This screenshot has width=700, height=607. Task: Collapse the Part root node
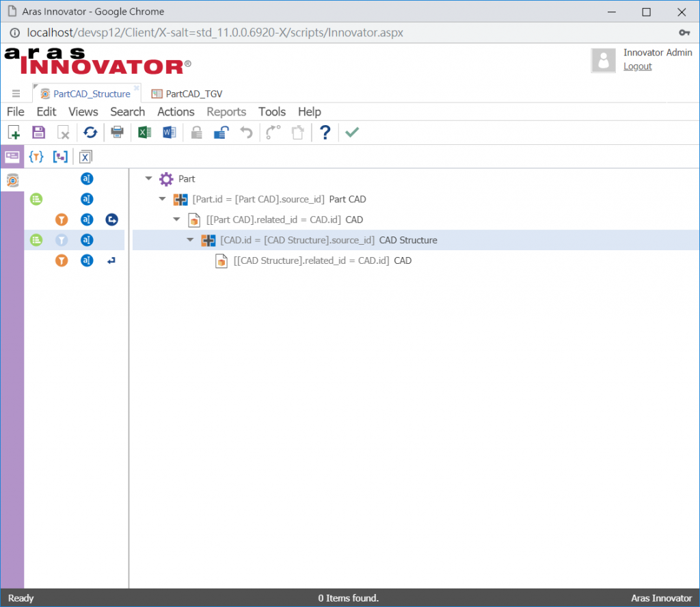(x=148, y=178)
